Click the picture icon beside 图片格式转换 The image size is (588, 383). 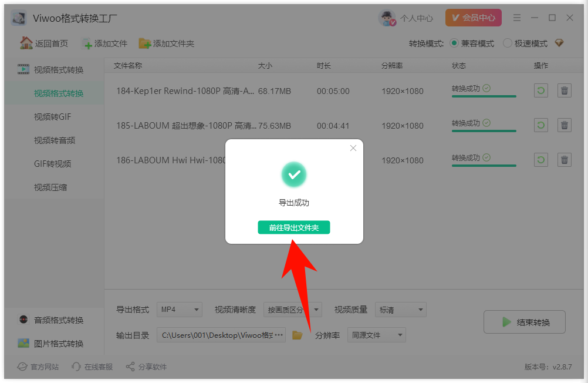click(23, 343)
